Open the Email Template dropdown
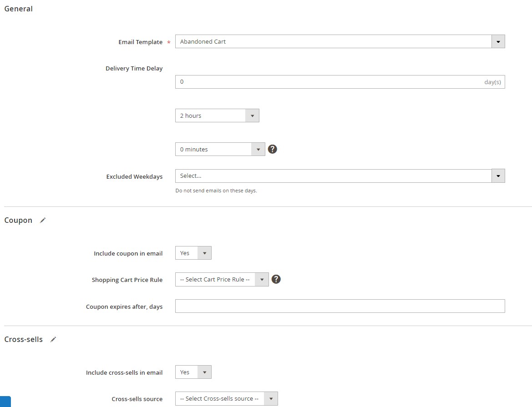The width and height of the screenshot is (532, 407). click(x=333, y=41)
